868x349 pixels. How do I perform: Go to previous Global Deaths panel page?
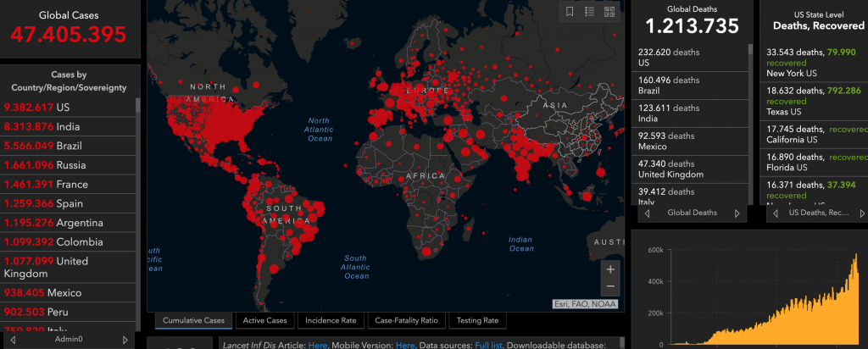(647, 213)
